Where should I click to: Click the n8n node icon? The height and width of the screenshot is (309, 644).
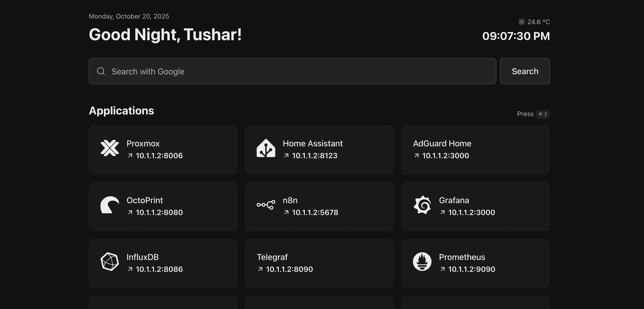(x=266, y=205)
